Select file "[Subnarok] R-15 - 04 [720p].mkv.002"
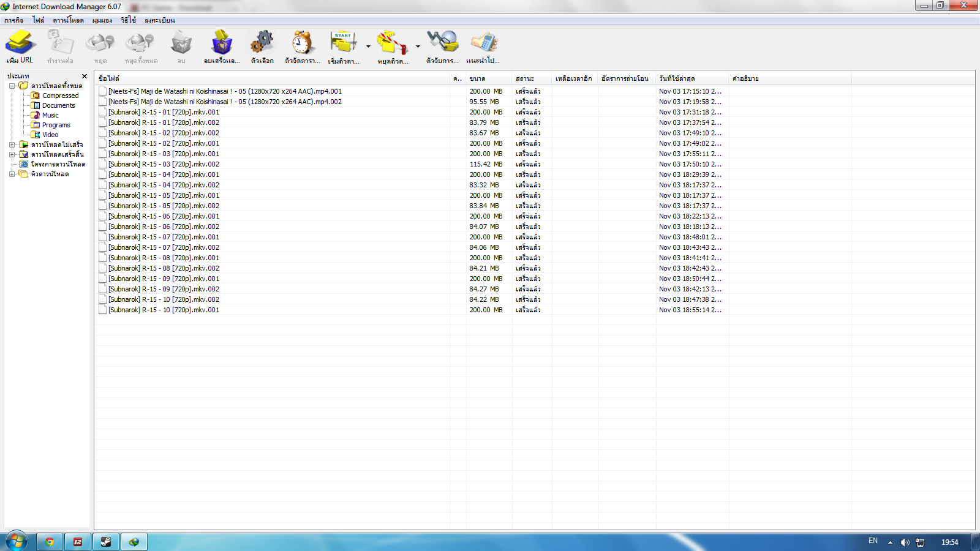 click(534, 185)
